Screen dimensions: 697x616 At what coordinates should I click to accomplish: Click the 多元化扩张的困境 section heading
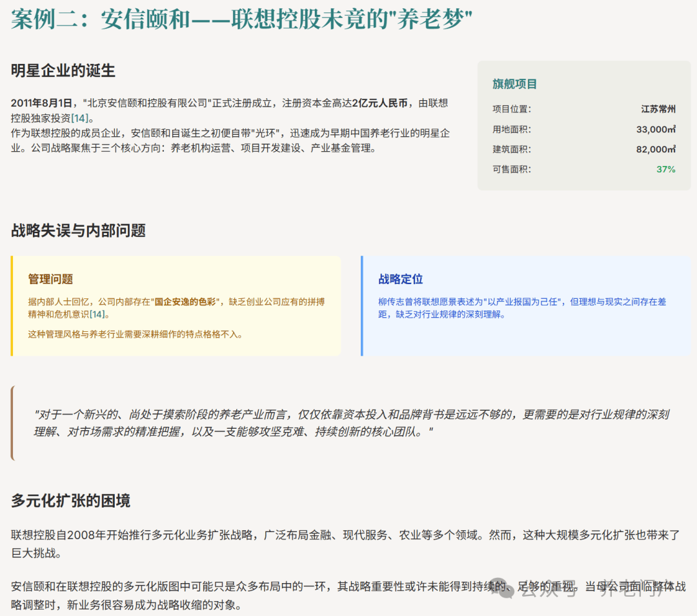(x=70, y=500)
